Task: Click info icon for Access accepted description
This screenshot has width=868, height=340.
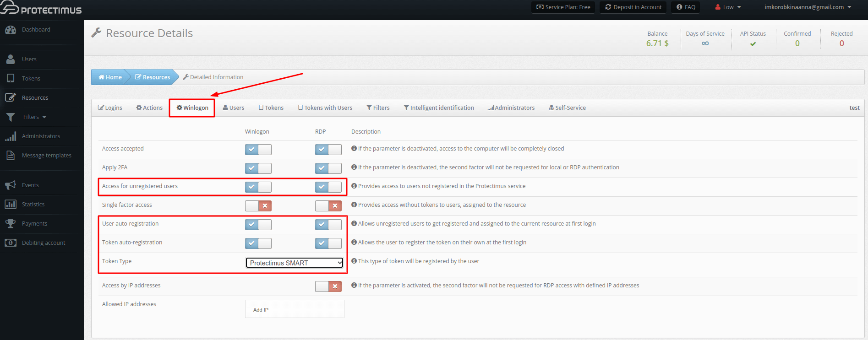Action: tap(354, 148)
